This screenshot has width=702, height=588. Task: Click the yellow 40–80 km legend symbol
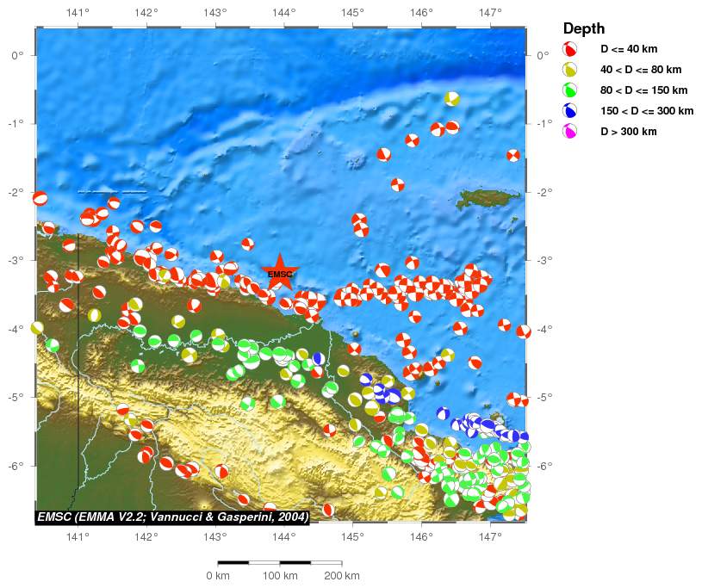click(569, 70)
